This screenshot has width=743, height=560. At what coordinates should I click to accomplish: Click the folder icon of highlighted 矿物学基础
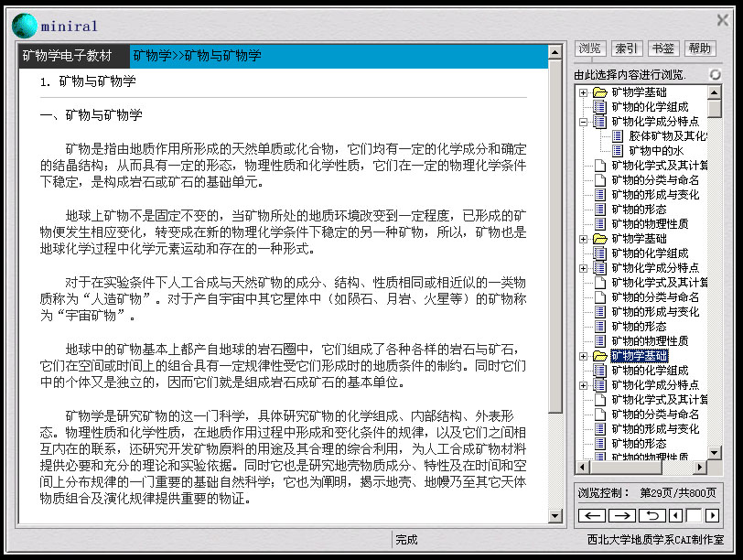tap(600, 356)
